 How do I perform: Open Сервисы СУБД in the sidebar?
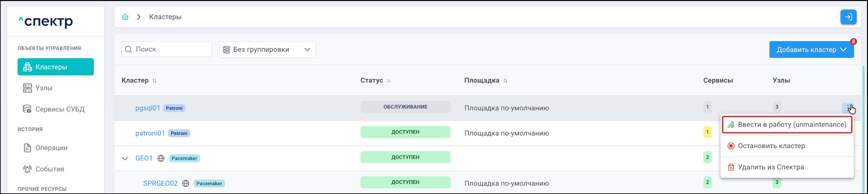pyautogui.click(x=60, y=109)
